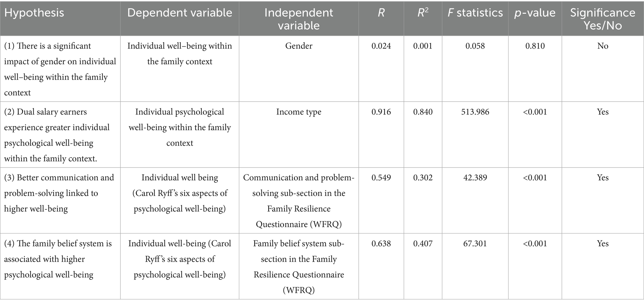
Task: Click hypothesis 1 text about gender impact
Action: [x=60, y=69]
